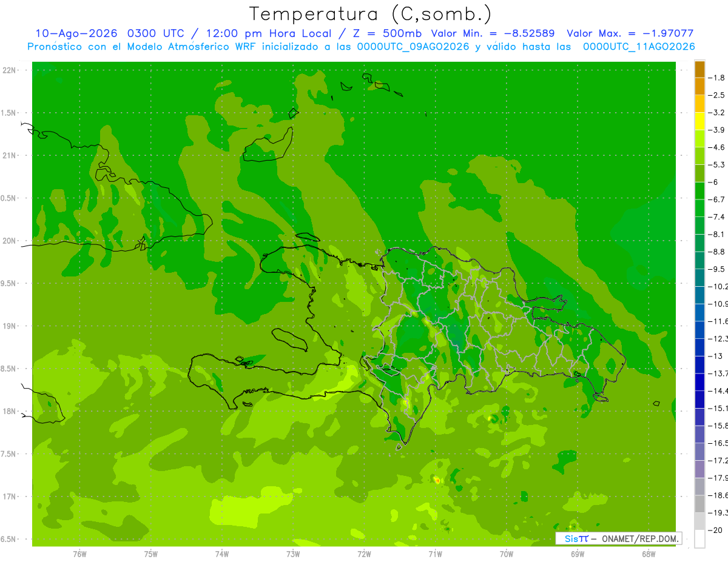728x562 pixels.
Task: Click the date "10-Ago-2026" in the header
Action: (x=76, y=33)
